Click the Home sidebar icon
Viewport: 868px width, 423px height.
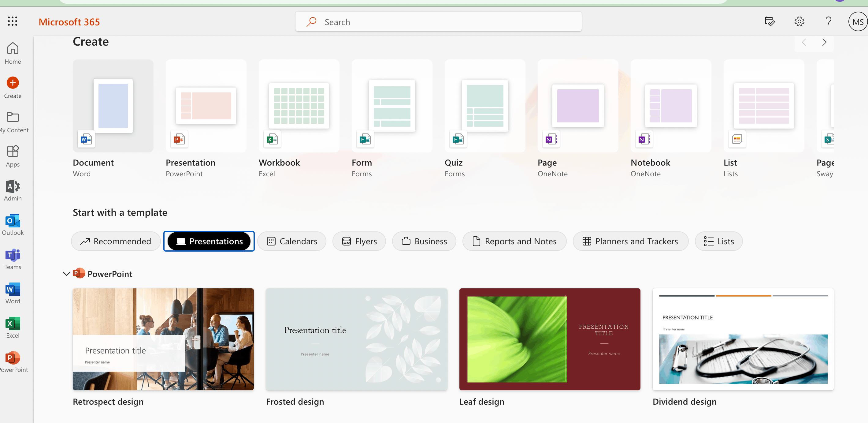[x=13, y=53]
